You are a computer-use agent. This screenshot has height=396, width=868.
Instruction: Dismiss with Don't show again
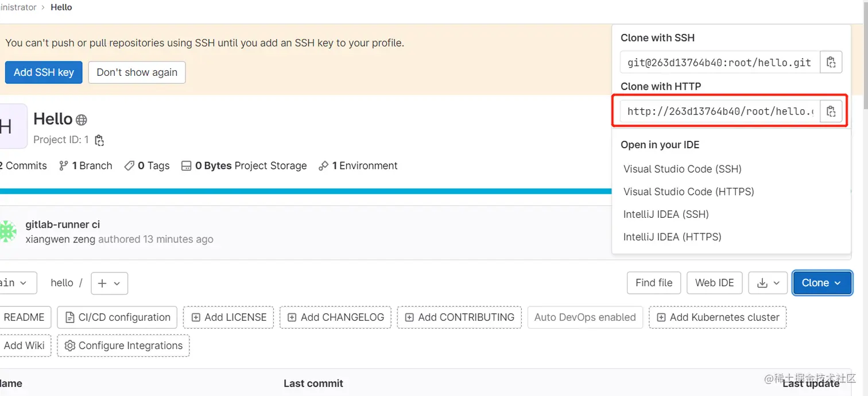coord(137,72)
